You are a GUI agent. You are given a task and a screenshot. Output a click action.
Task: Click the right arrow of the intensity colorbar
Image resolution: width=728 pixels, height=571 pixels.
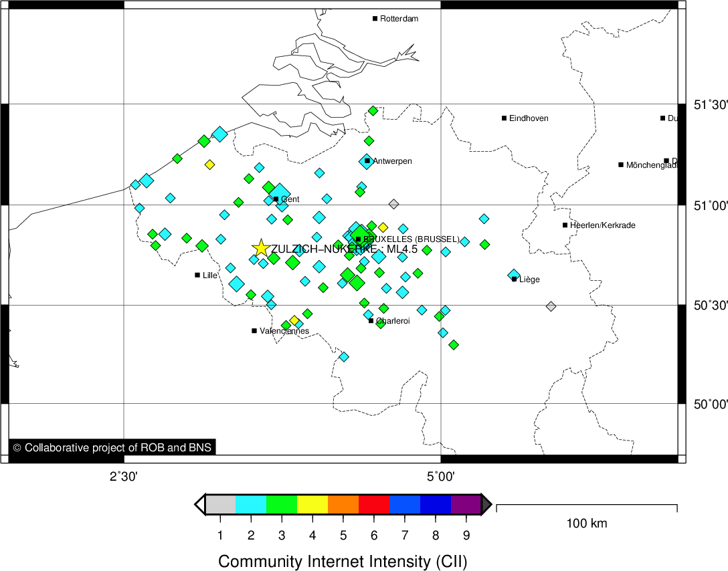coord(486,504)
